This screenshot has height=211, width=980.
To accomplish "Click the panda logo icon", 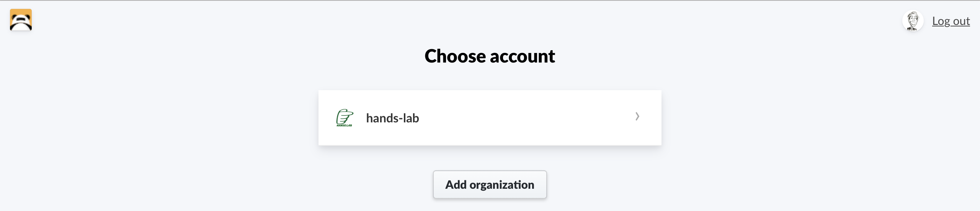I will (x=21, y=20).
